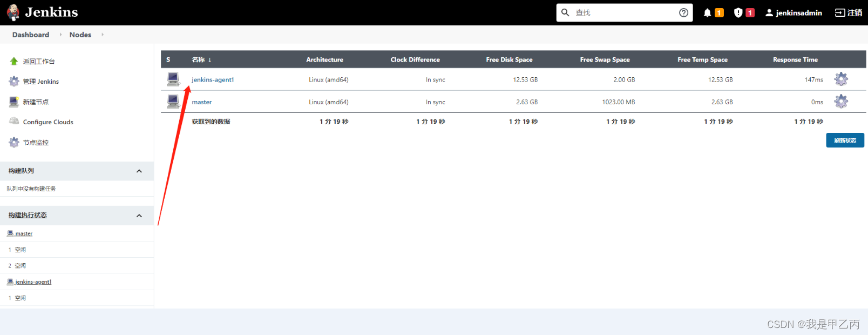Viewport: 868px width, 335px height.
Task: Sort by Free Swap Space header
Action: point(605,59)
